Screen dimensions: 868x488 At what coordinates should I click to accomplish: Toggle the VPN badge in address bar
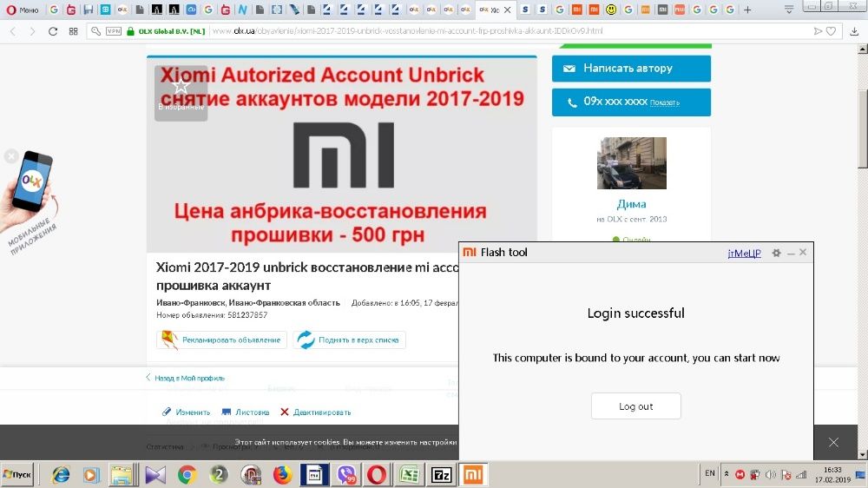(114, 31)
